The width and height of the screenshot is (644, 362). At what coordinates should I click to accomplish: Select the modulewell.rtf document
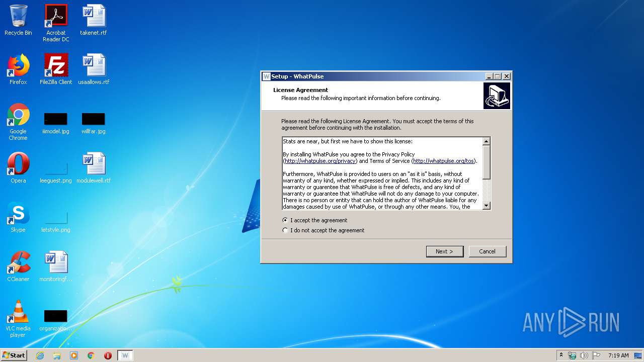pos(94,168)
